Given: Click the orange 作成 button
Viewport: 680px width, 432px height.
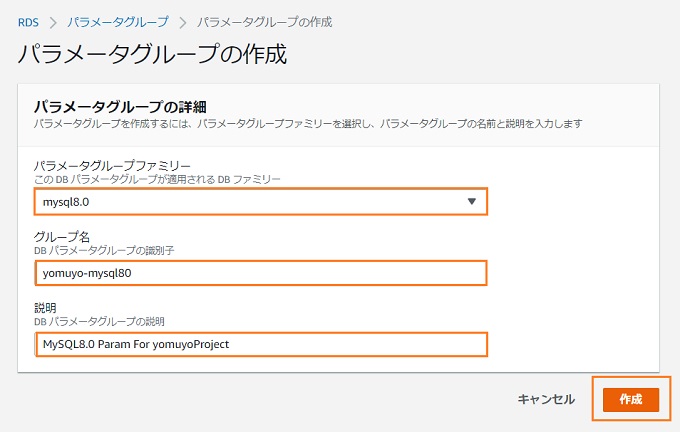Looking at the screenshot, I should [631, 399].
